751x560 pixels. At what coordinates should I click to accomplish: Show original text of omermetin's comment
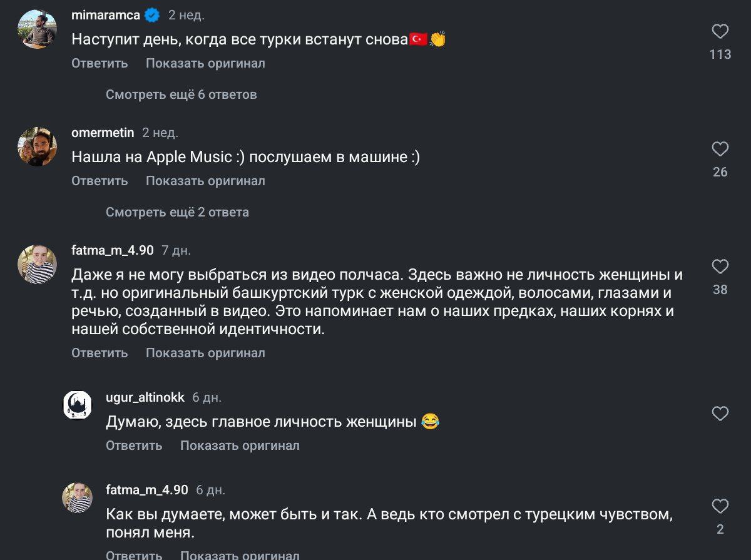click(205, 181)
